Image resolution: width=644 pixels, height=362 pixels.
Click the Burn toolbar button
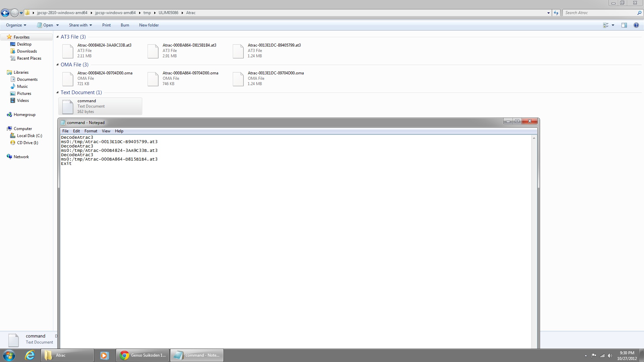coord(125,25)
